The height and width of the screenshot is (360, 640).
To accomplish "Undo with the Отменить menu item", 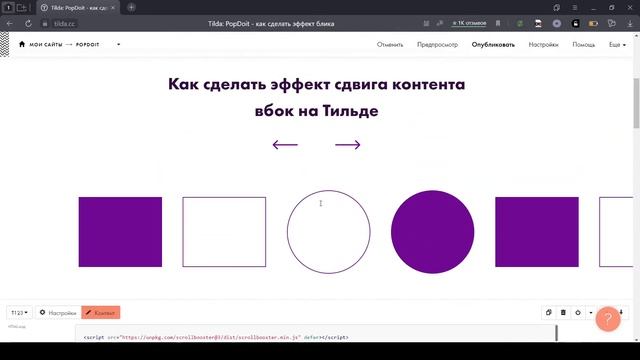I will coord(390,44).
